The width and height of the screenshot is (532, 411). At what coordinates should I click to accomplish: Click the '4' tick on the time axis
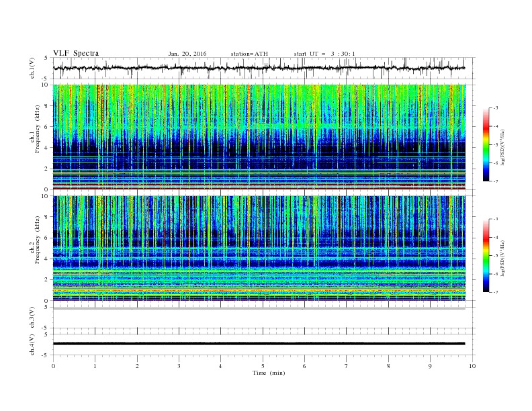tap(220, 366)
